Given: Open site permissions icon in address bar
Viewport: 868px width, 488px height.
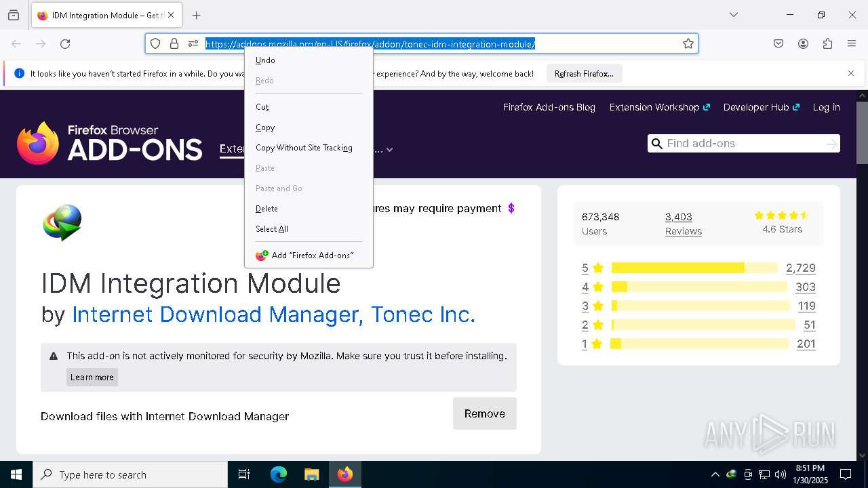Looking at the screenshot, I should (x=193, y=44).
